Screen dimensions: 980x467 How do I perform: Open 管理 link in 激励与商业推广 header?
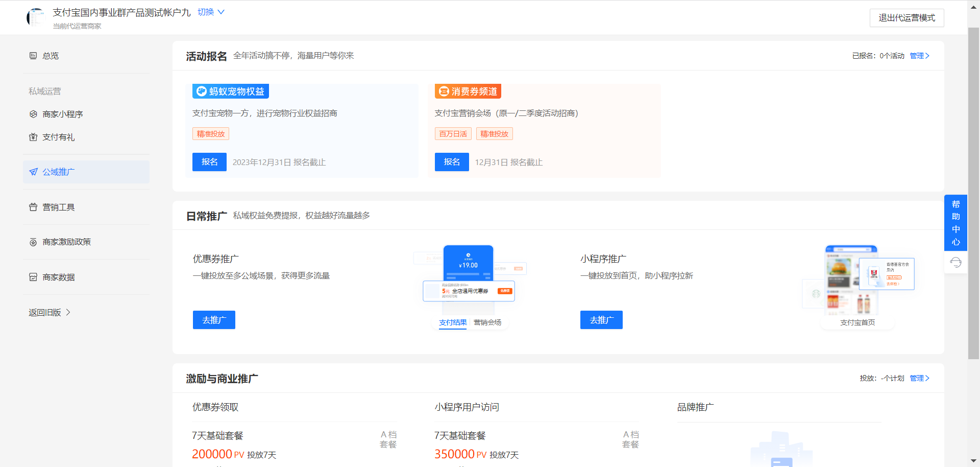[919, 378]
